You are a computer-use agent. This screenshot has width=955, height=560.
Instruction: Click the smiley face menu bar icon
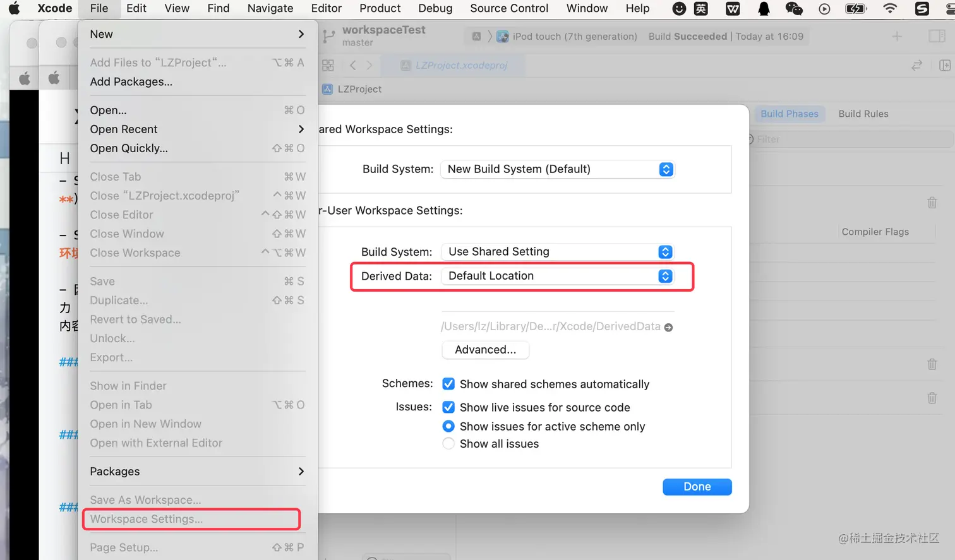click(x=679, y=8)
